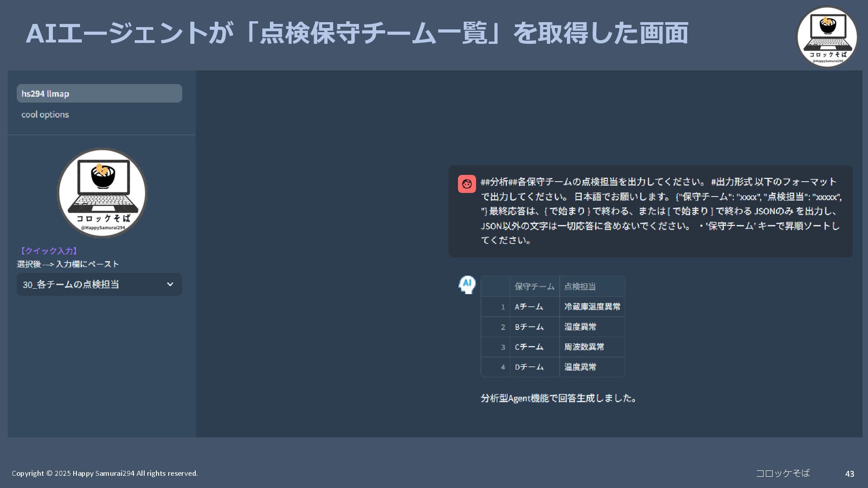Click the AI assistant head icon
The height and width of the screenshot is (488, 868).
pyautogui.click(x=467, y=285)
